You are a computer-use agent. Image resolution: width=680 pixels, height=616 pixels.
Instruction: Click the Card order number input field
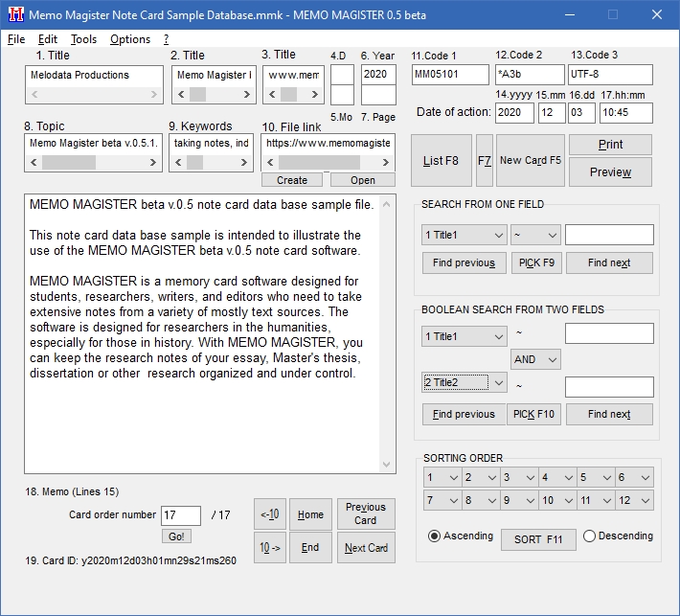point(181,515)
